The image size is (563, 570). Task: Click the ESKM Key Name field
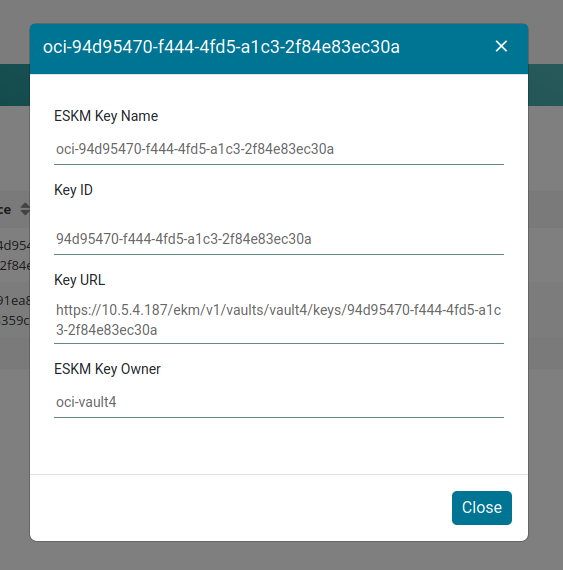pos(279,149)
